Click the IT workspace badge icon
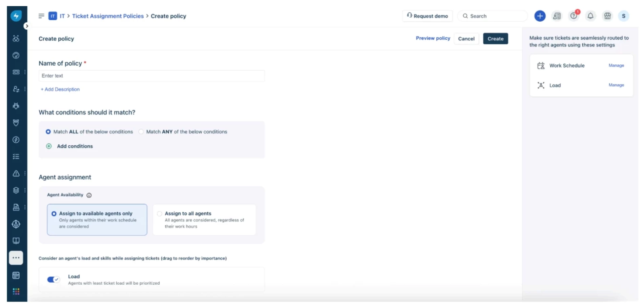Image resolution: width=644 pixels, height=305 pixels. pyautogui.click(x=53, y=16)
